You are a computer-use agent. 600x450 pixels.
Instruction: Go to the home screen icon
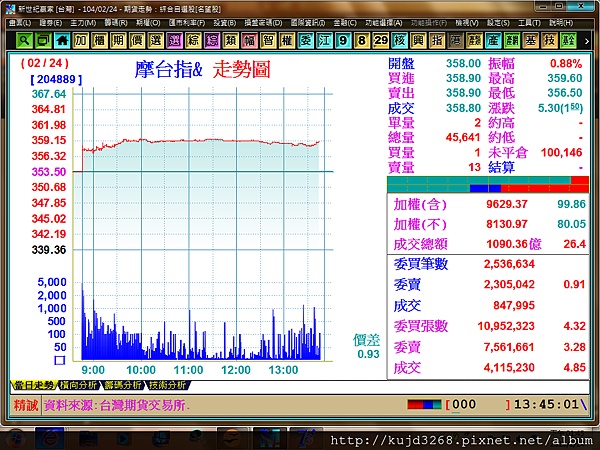coord(62,40)
